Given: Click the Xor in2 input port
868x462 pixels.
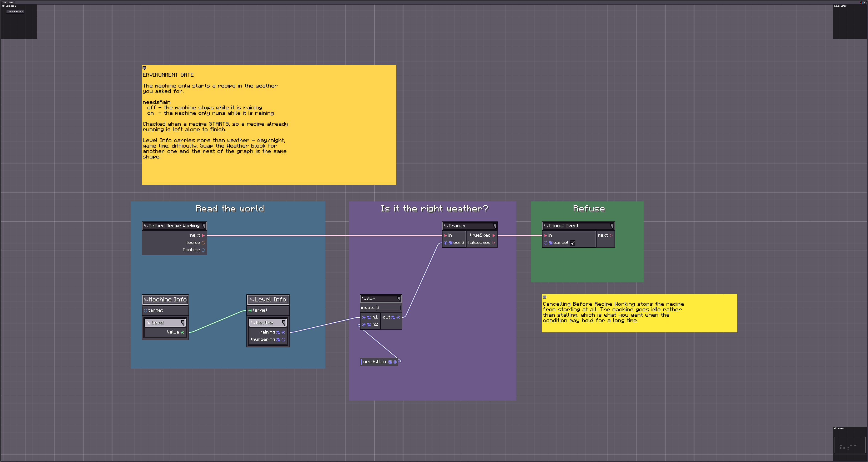Looking at the screenshot, I should click(364, 325).
